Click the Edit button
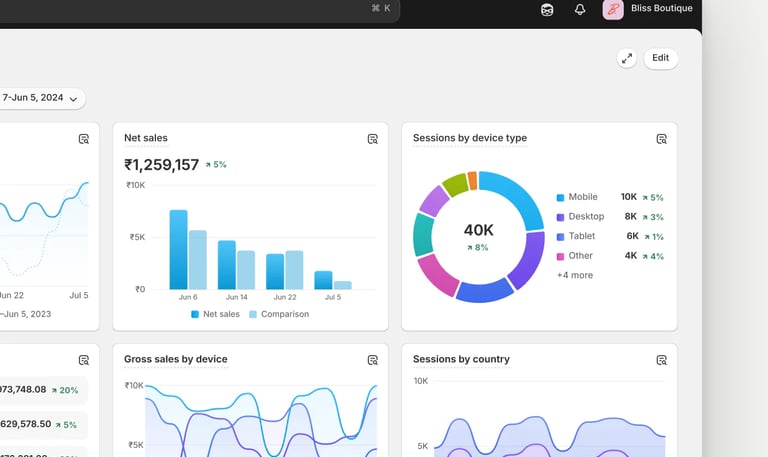Viewport: 768px width, 457px height. tap(661, 58)
